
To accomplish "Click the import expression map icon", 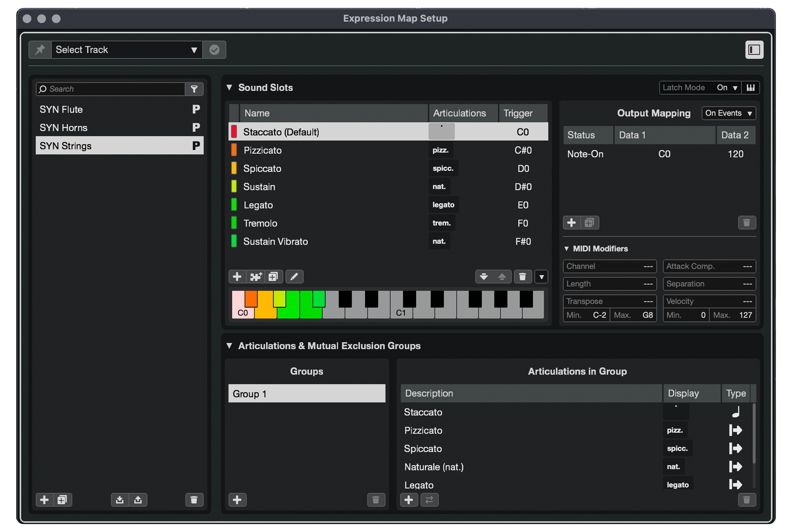I will [119, 500].
